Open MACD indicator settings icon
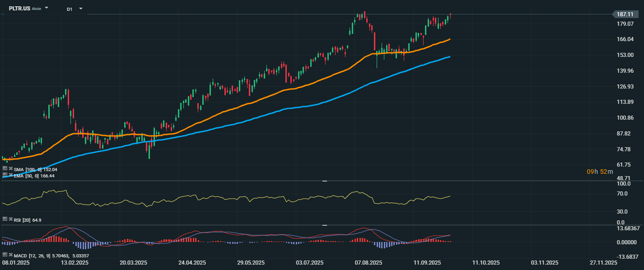This screenshot has height=270, width=644. coord(5,255)
